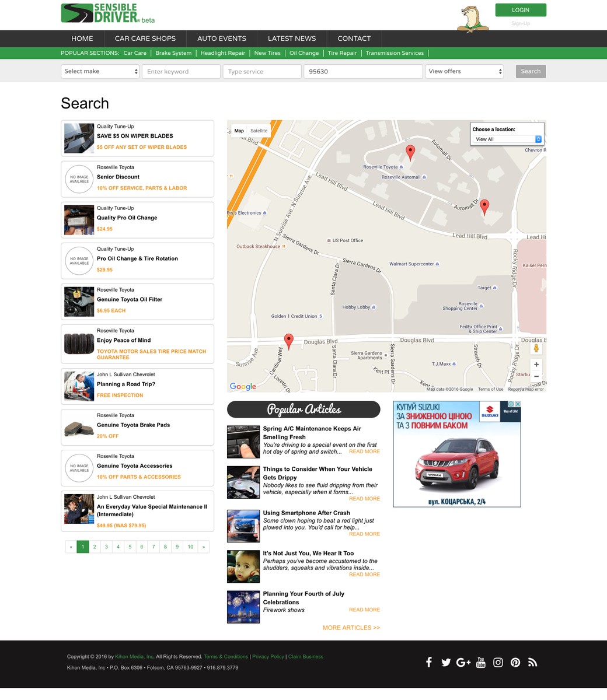Open the View offers dropdown
This screenshot has height=700, width=607.
coord(464,71)
